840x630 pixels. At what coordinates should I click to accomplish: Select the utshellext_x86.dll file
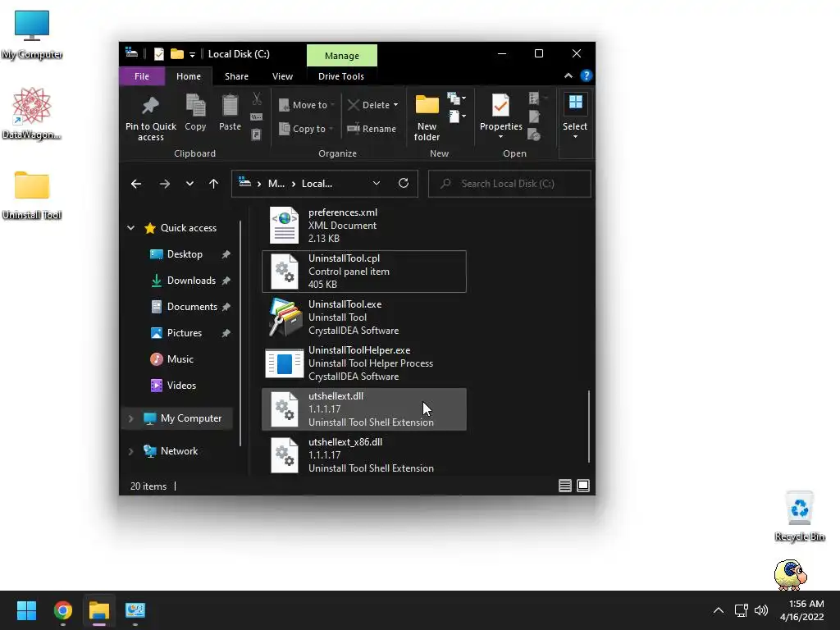[x=364, y=455]
